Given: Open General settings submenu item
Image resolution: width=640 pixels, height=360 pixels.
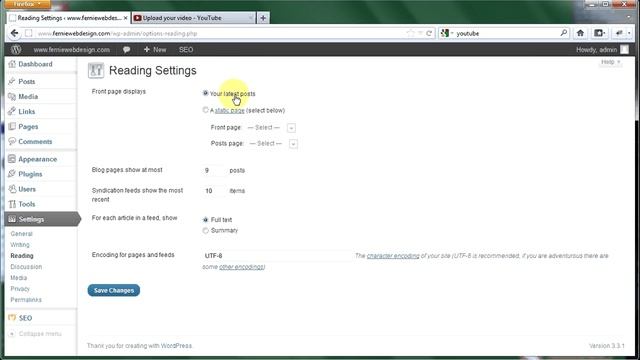Looking at the screenshot, I should tap(21, 234).
